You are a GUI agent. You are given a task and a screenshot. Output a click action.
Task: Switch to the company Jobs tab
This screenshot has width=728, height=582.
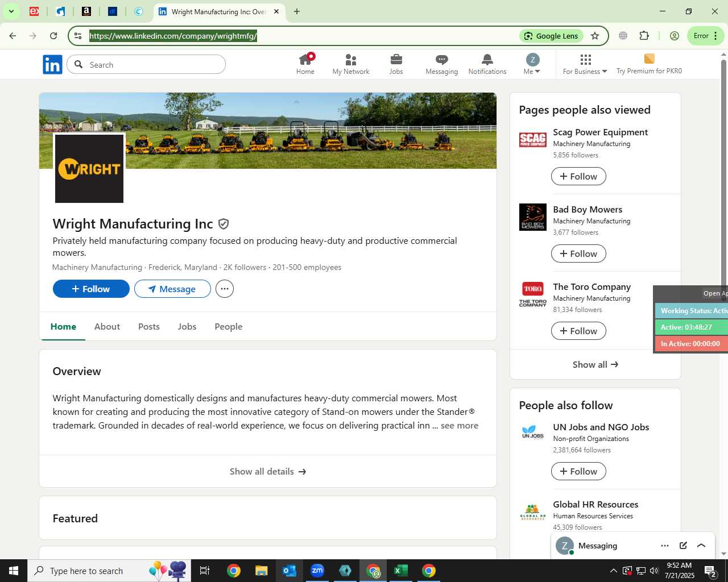[x=187, y=326]
